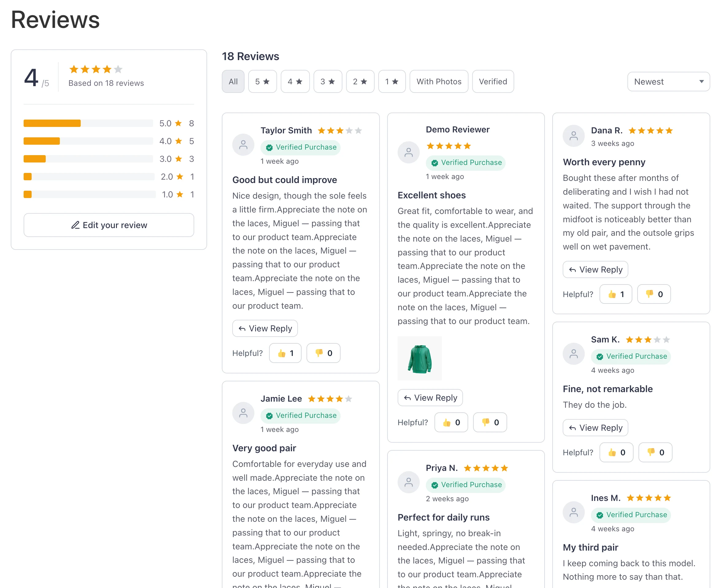
Task: Click Dana R.'s avatar icon
Action: tap(573, 136)
